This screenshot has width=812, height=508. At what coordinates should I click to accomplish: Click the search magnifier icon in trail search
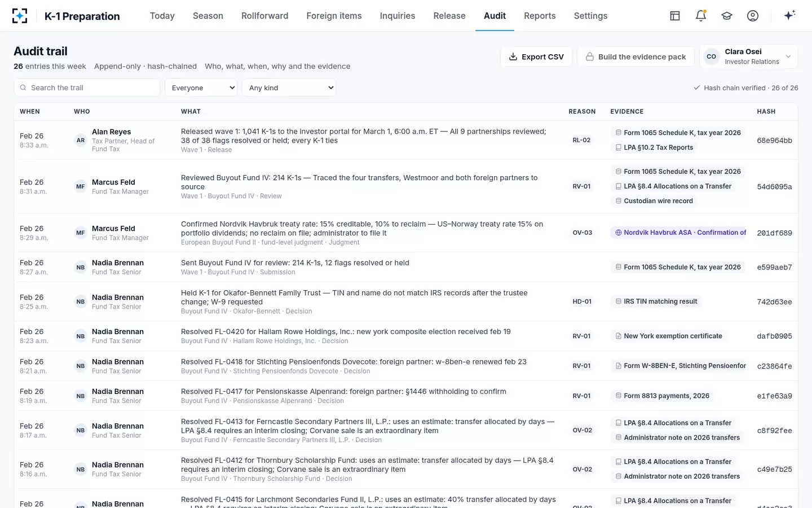pos(23,87)
